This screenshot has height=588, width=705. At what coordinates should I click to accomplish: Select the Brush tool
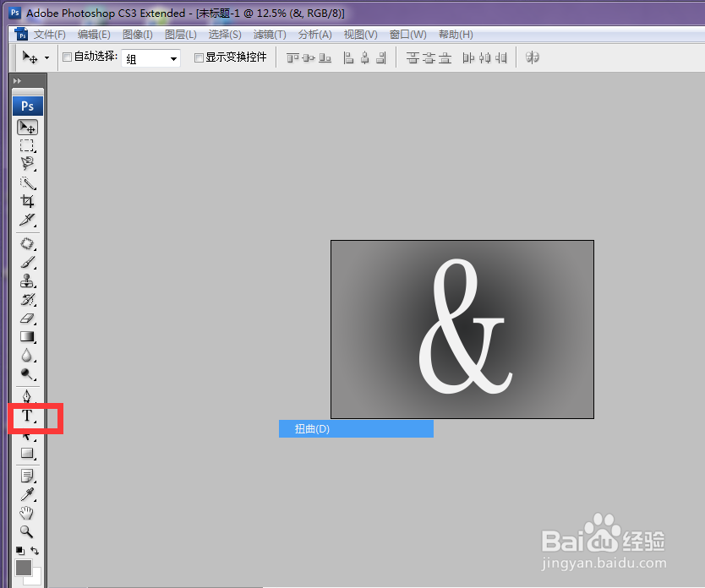click(27, 263)
